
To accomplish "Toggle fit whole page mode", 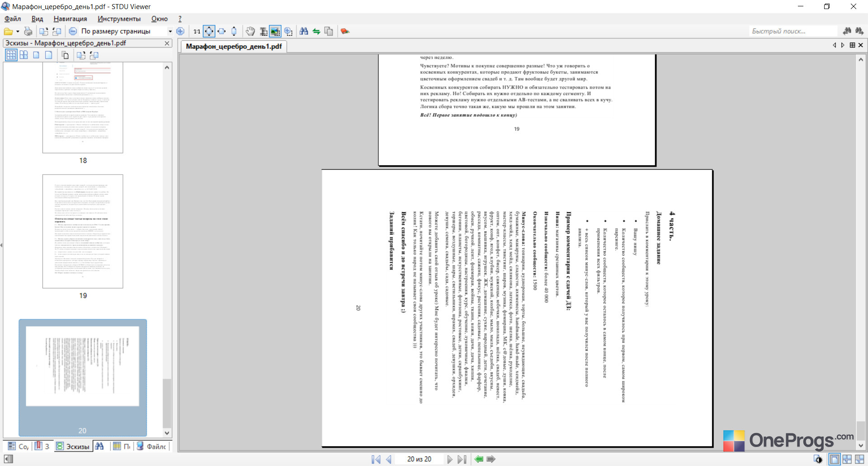I will tap(209, 31).
